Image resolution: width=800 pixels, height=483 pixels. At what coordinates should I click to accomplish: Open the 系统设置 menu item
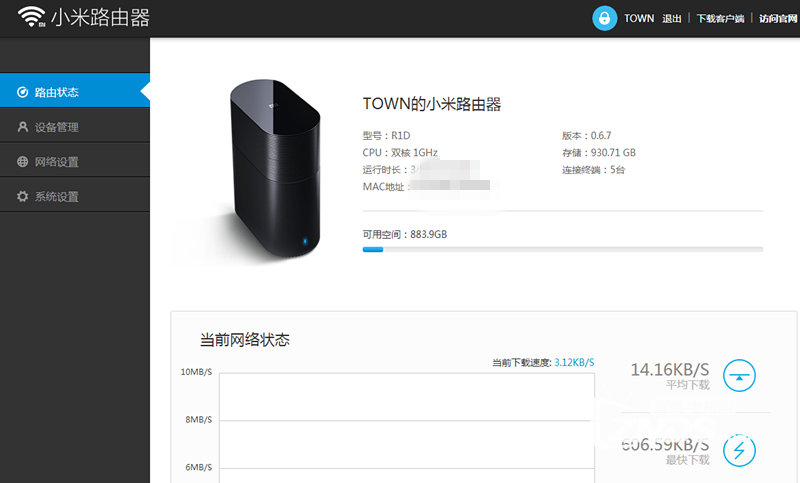[75, 195]
